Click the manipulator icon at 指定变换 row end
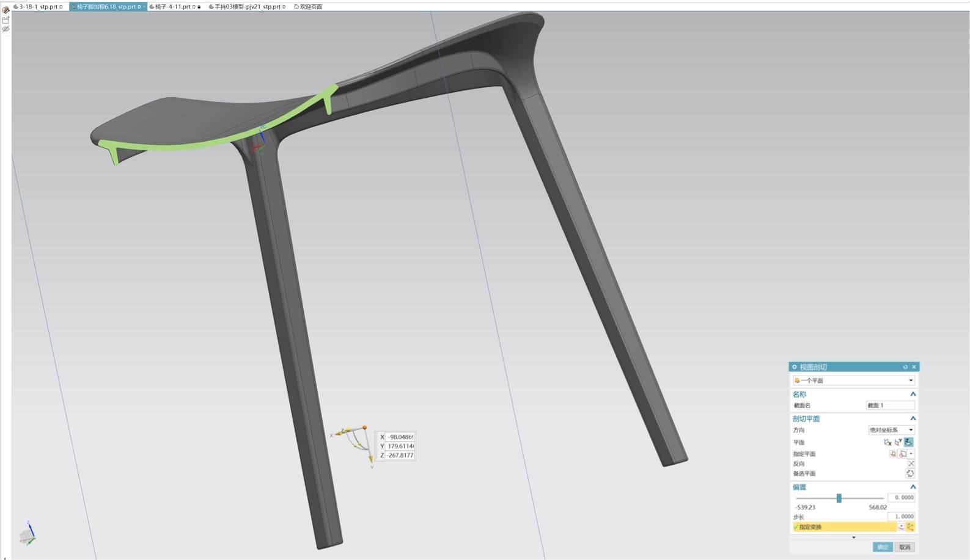This screenshot has height=560, width=970. (x=910, y=527)
